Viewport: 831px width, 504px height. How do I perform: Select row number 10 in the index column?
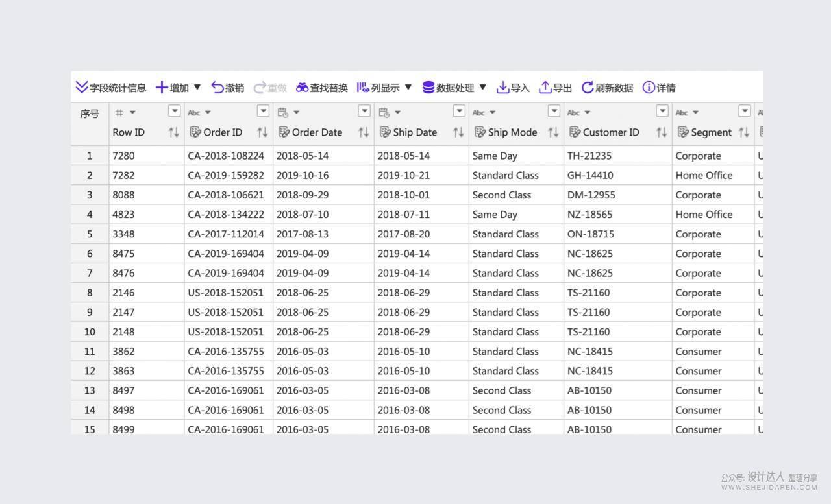pyautogui.click(x=90, y=331)
